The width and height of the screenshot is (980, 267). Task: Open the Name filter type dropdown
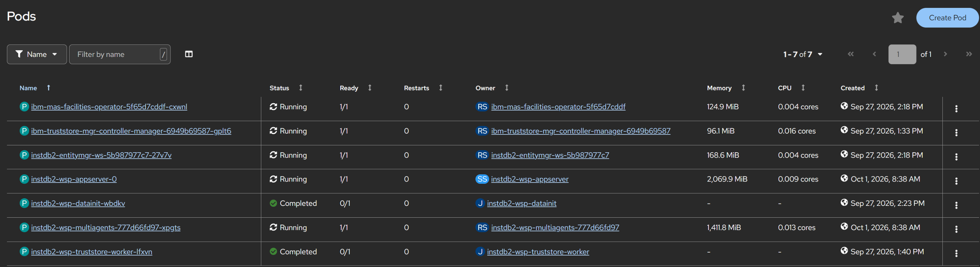(37, 54)
